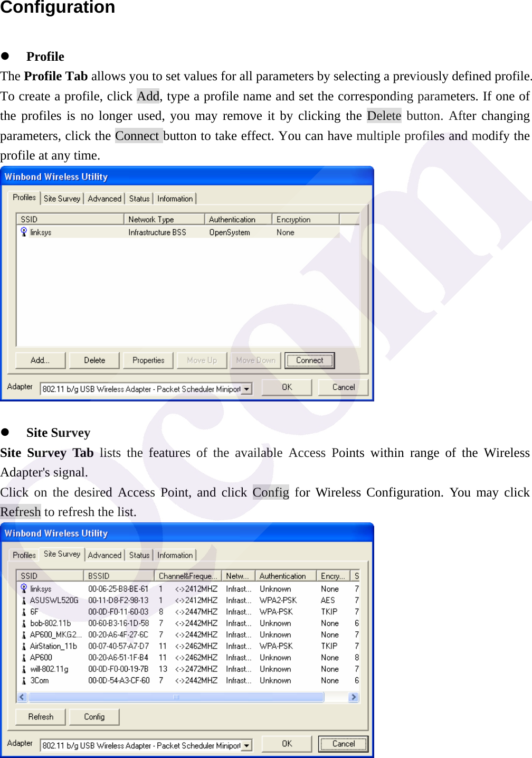532x758 pixels.
Task: Click Add to create a new profile
Action: pyautogui.click(x=39, y=360)
